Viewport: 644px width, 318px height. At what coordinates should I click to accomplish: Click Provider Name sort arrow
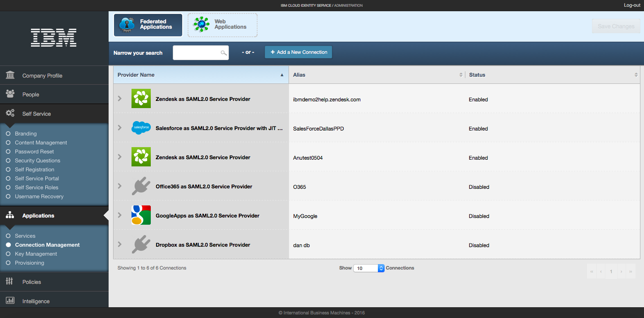point(282,75)
